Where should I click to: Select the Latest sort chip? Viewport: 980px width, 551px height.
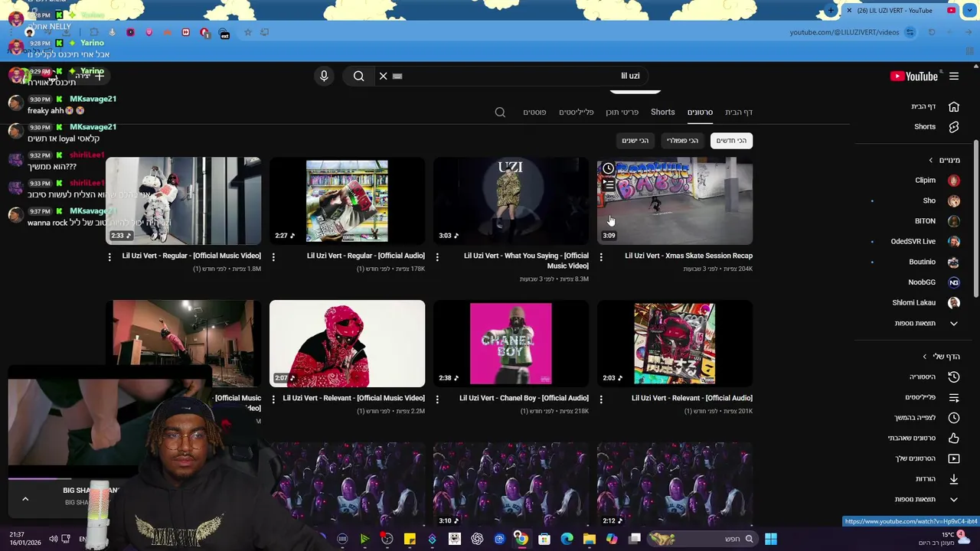coord(732,141)
